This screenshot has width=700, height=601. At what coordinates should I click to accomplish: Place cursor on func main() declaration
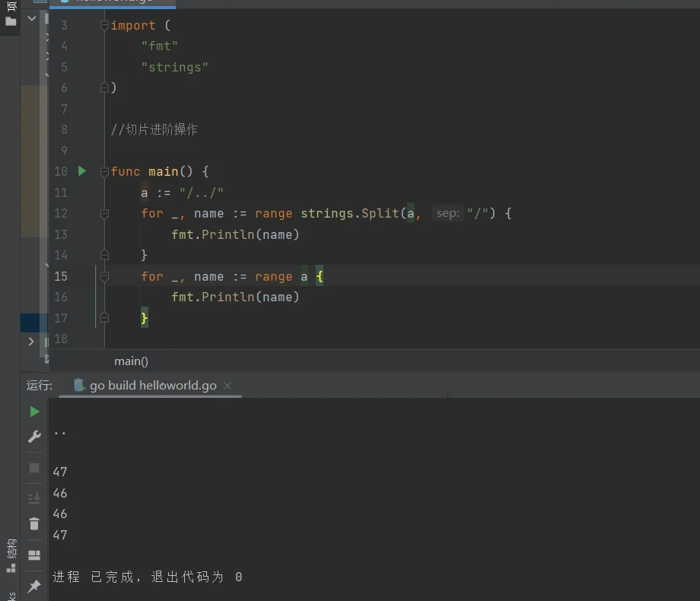[x=159, y=171]
